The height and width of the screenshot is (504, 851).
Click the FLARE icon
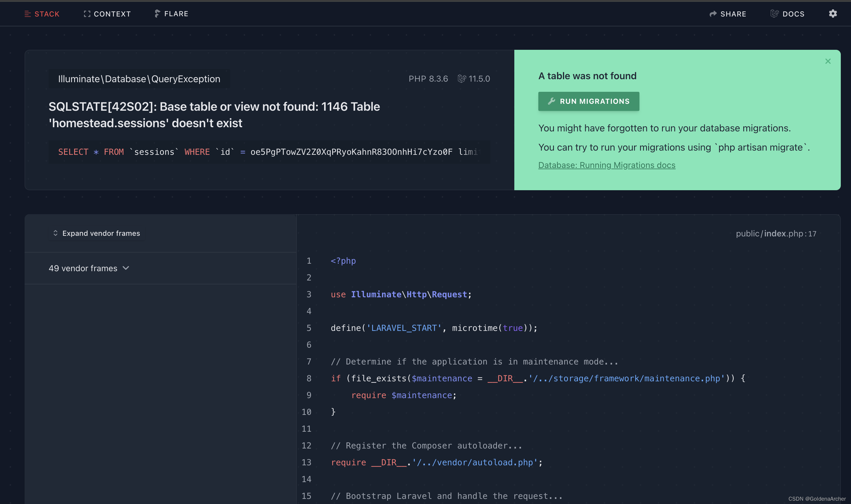pyautogui.click(x=157, y=13)
